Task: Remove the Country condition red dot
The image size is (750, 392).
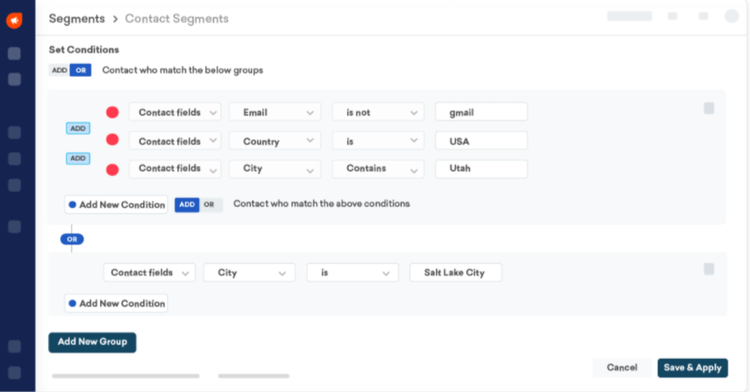Action: pyautogui.click(x=112, y=140)
